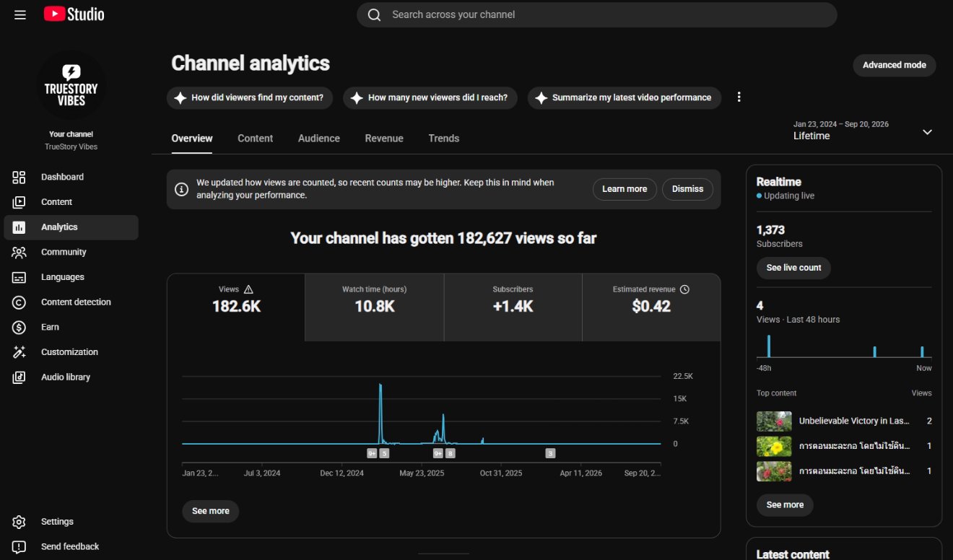Switch to the Trends tab
The image size is (953, 560).
[444, 139]
